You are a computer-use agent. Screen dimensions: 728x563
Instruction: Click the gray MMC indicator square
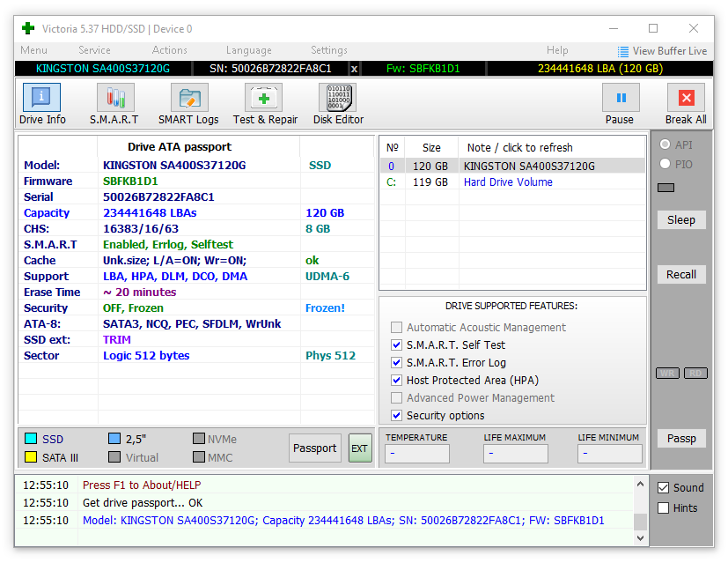[x=199, y=457]
